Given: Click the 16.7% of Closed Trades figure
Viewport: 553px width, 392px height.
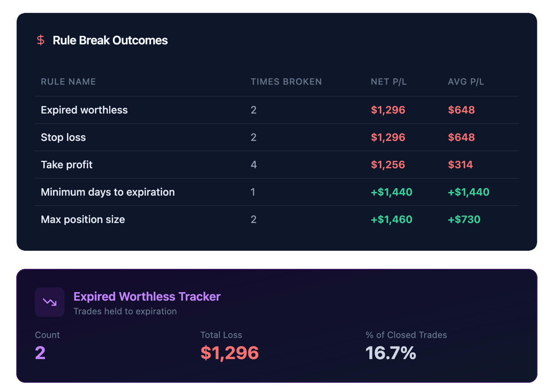Looking at the screenshot, I should click(391, 353).
